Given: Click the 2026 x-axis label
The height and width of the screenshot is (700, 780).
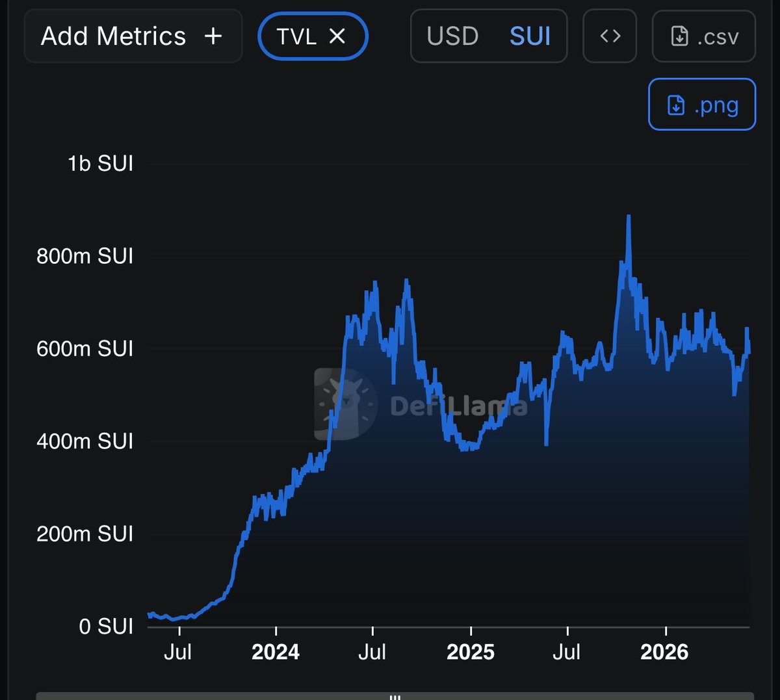Looking at the screenshot, I should (664, 652).
